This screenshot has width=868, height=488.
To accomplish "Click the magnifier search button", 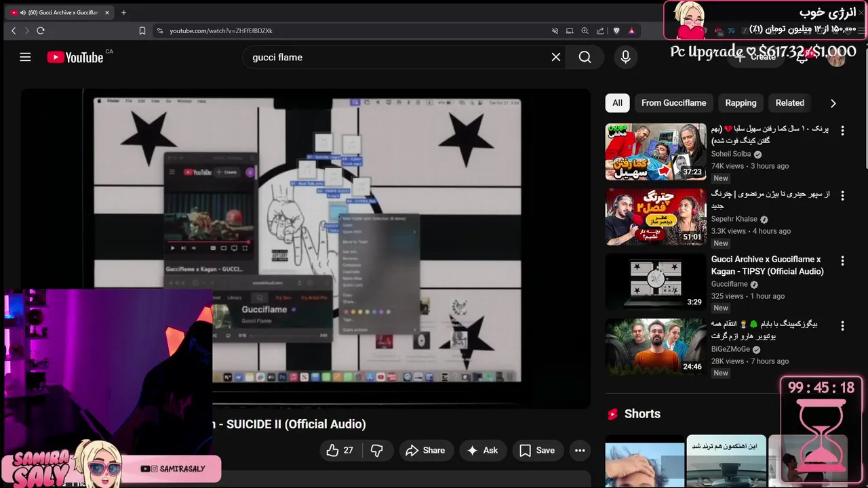I will pyautogui.click(x=585, y=57).
